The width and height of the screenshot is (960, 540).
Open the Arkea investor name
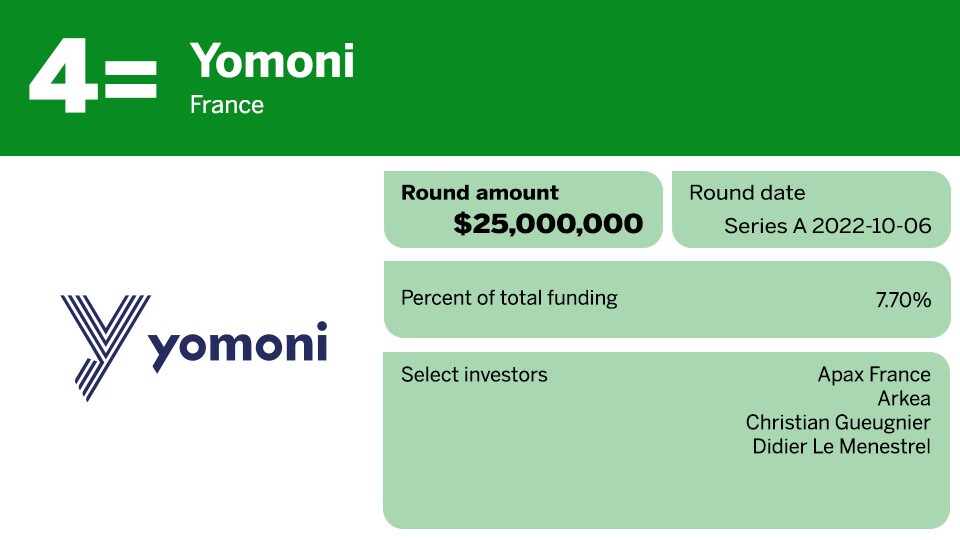coord(904,399)
